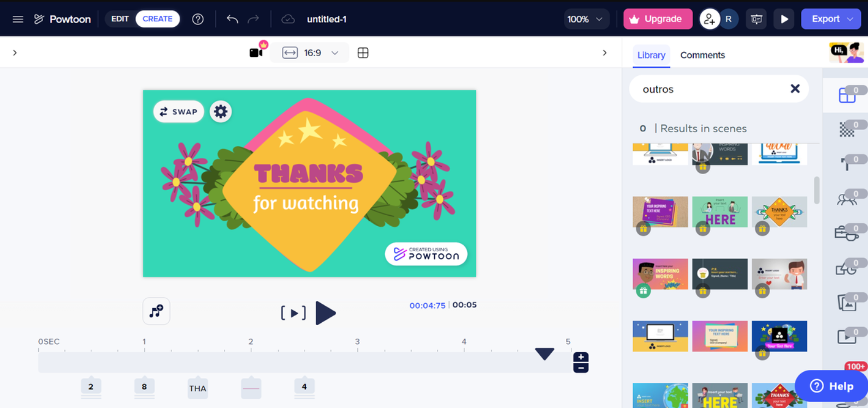Open the Images category in sidebar
The image size is (868, 408).
[x=847, y=302]
